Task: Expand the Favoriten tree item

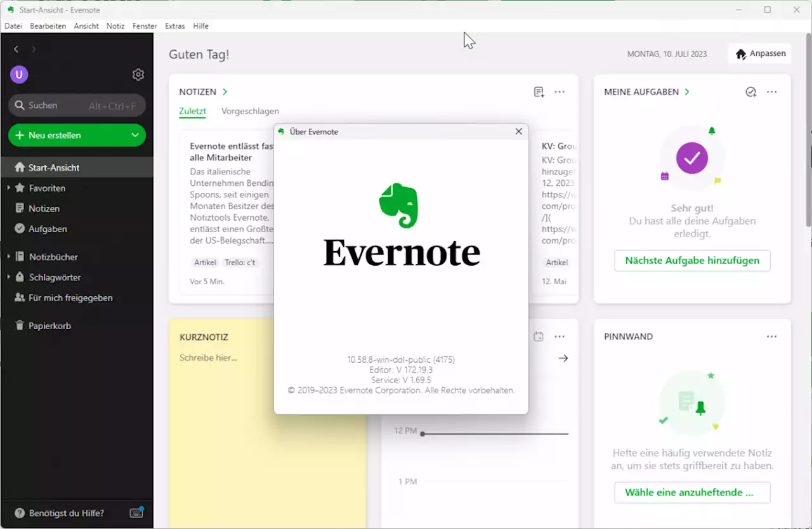Action: pos(8,188)
